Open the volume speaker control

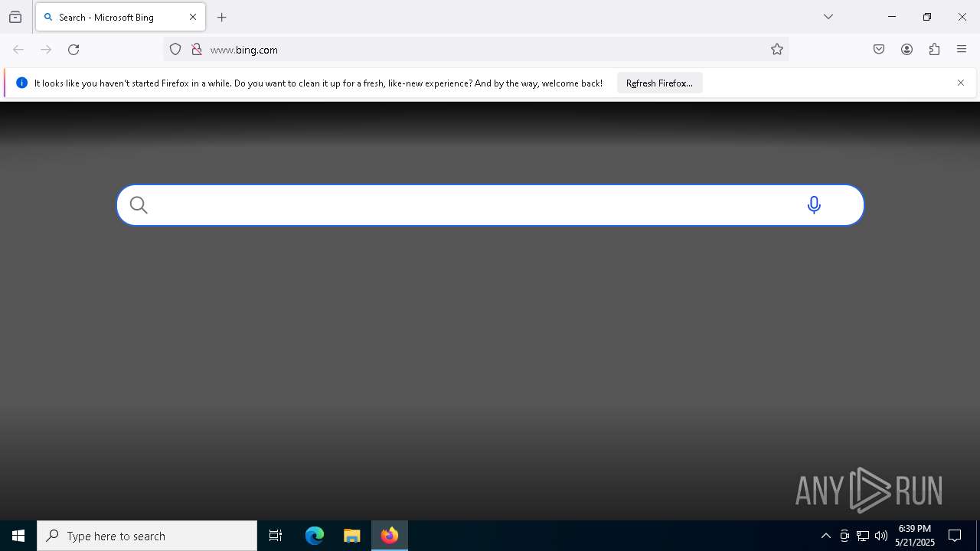[881, 536]
